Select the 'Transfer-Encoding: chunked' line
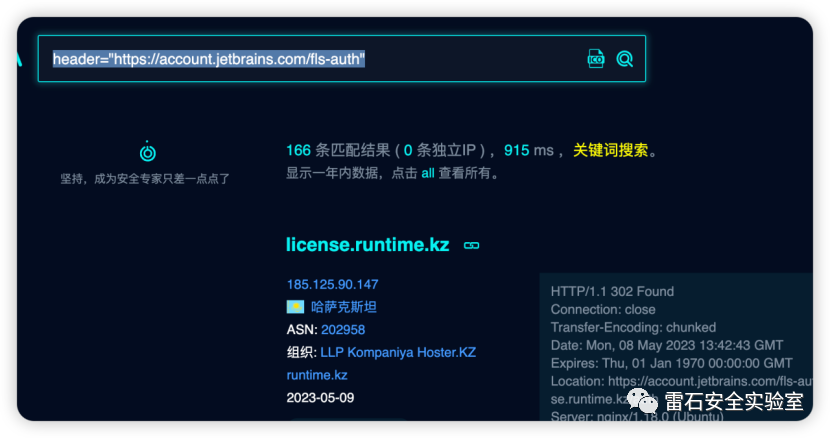This screenshot has width=831, height=438. (x=633, y=328)
